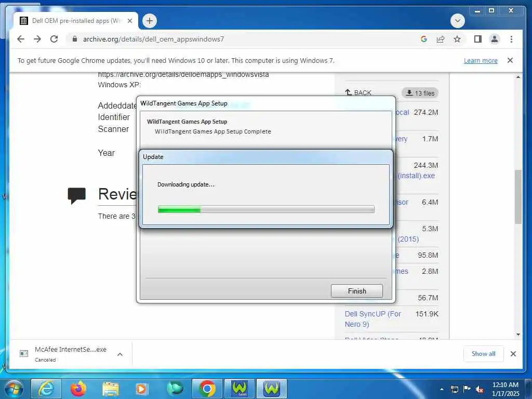Open the Windows Start menu
532x399 pixels.
(14, 389)
